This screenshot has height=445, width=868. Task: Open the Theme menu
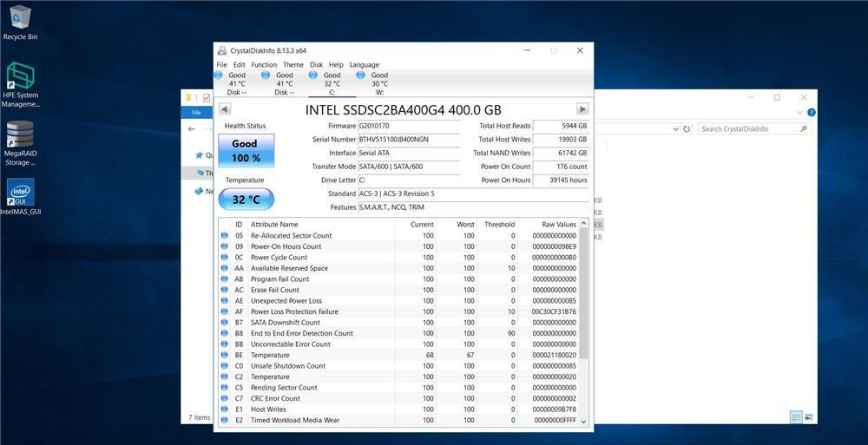tap(293, 65)
